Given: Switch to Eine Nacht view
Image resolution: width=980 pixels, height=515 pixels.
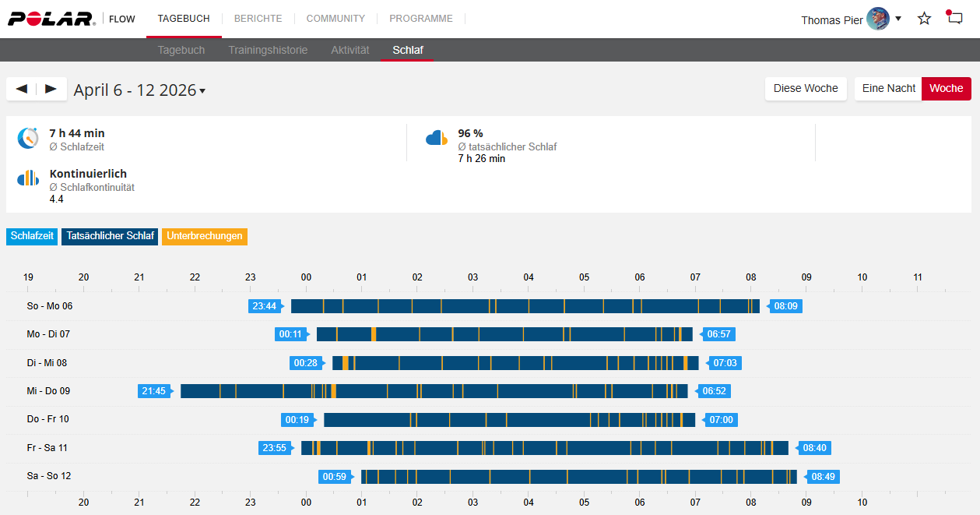Looking at the screenshot, I should tap(888, 89).
